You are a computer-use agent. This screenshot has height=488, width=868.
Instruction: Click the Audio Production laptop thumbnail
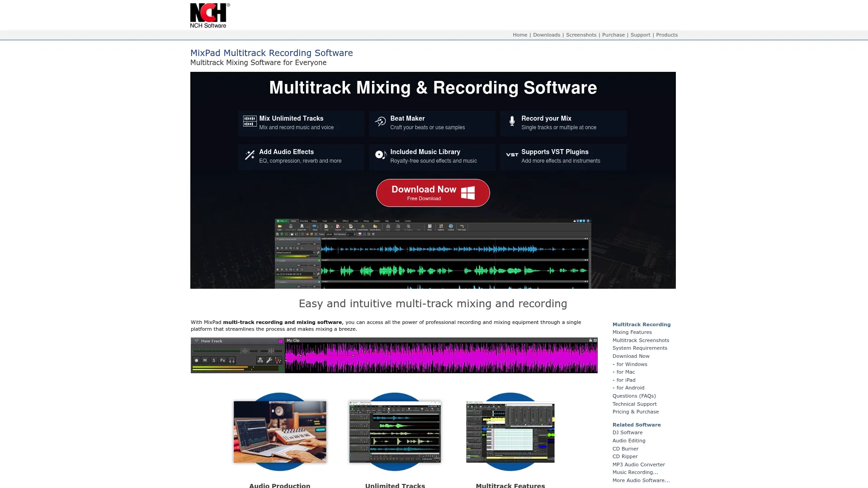coord(279,432)
